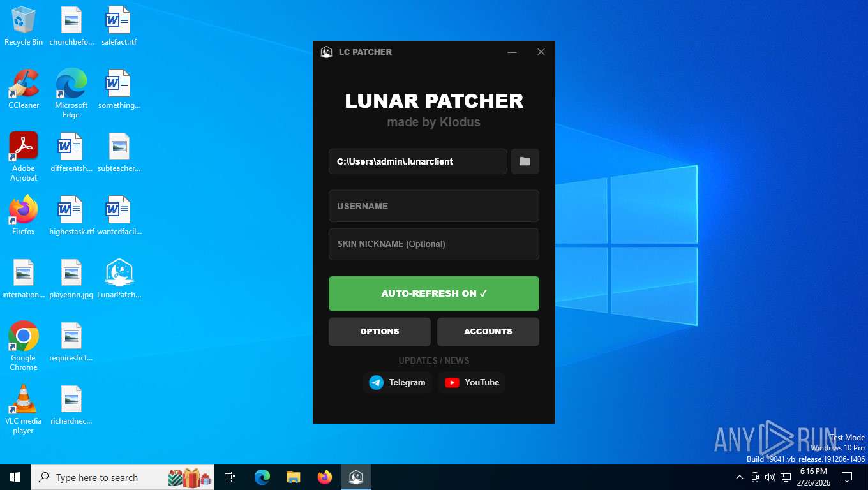
Task: Focus the USERNAME input field
Action: (434, 206)
